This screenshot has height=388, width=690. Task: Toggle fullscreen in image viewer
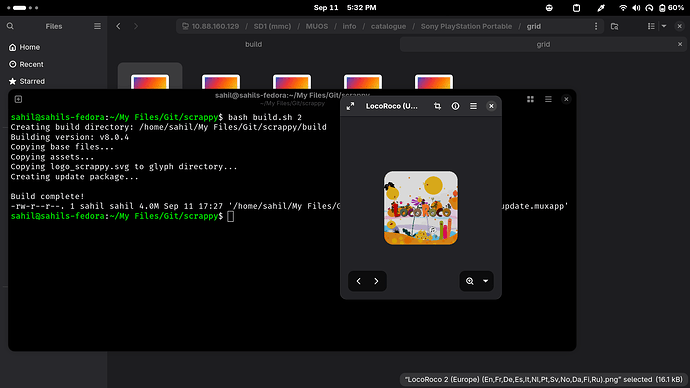[x=350, y=106]
